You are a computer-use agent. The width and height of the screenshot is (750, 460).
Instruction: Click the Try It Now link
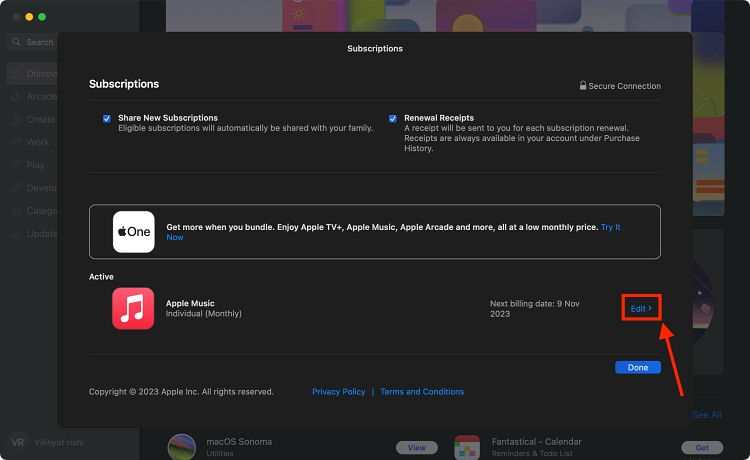(610, 227)
